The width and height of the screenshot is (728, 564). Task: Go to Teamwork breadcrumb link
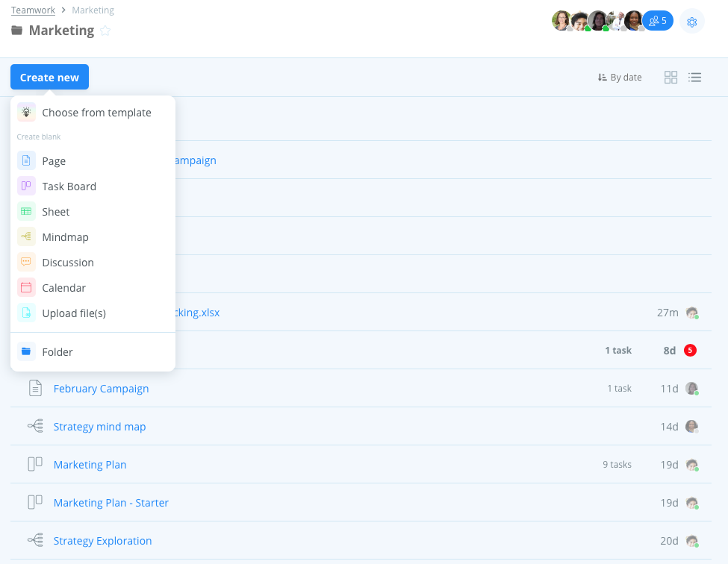(x=33, y=10)
